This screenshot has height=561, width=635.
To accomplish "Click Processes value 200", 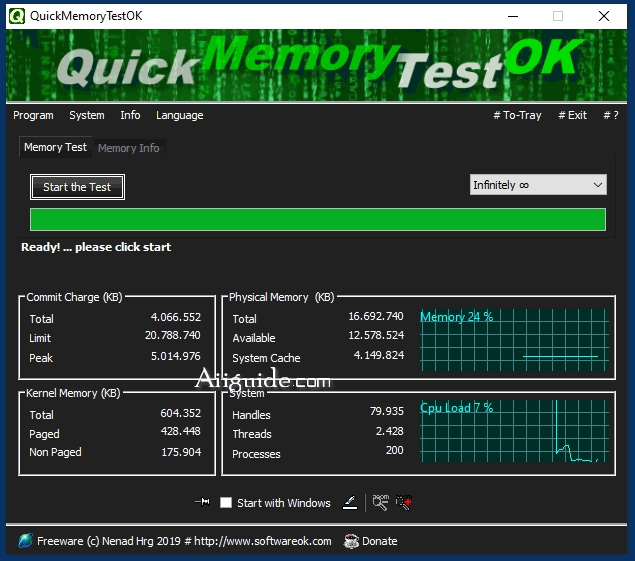I will tap(394, 450).
